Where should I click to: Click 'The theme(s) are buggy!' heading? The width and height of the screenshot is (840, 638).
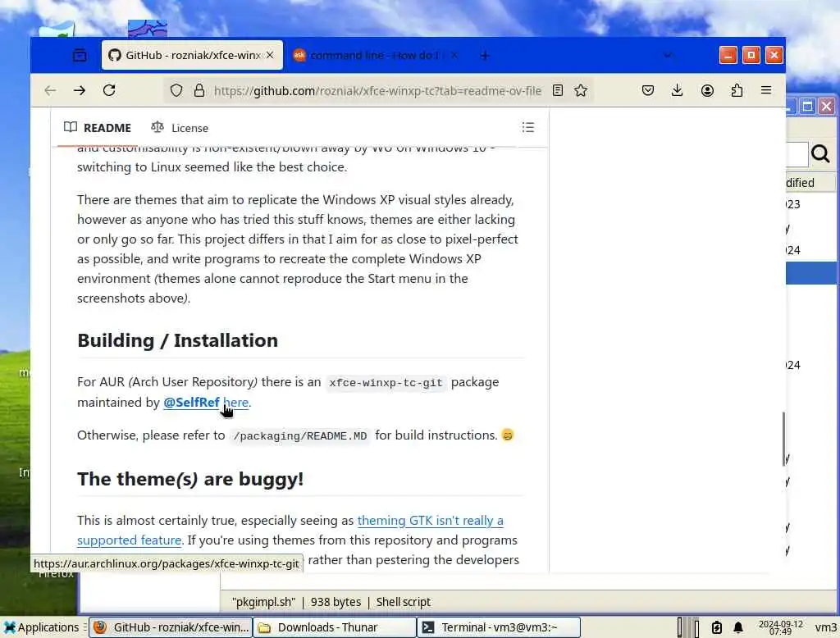tap(190, 479)
